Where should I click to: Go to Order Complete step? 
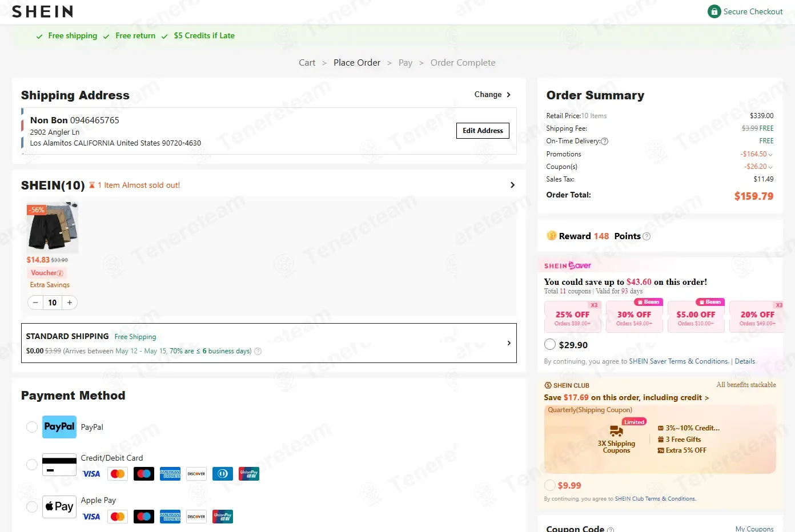point(463,63)
